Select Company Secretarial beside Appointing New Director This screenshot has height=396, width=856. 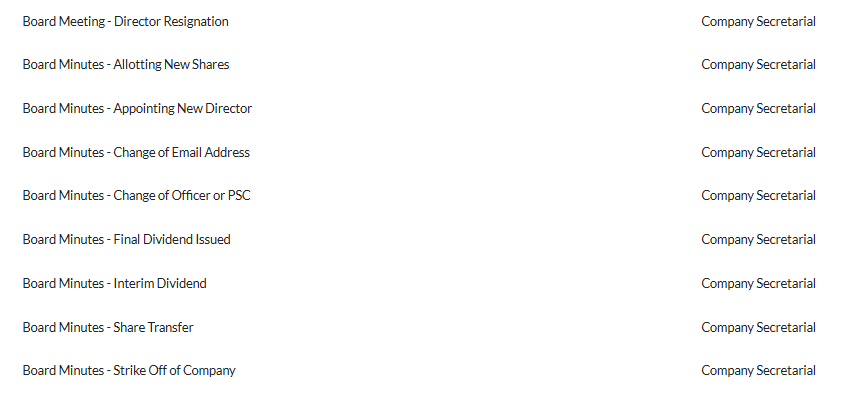click(758, 108)
